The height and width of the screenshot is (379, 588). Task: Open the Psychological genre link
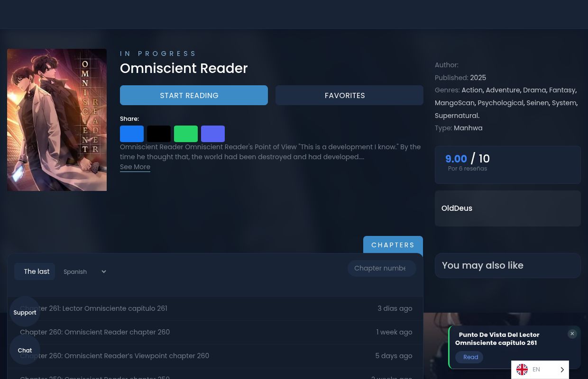click(x=500, y=103)
